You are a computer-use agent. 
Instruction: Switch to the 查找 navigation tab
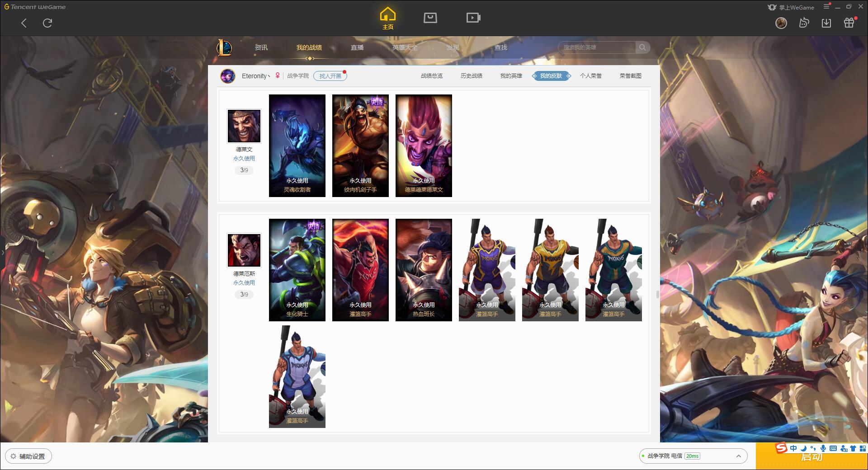point(500,47)
